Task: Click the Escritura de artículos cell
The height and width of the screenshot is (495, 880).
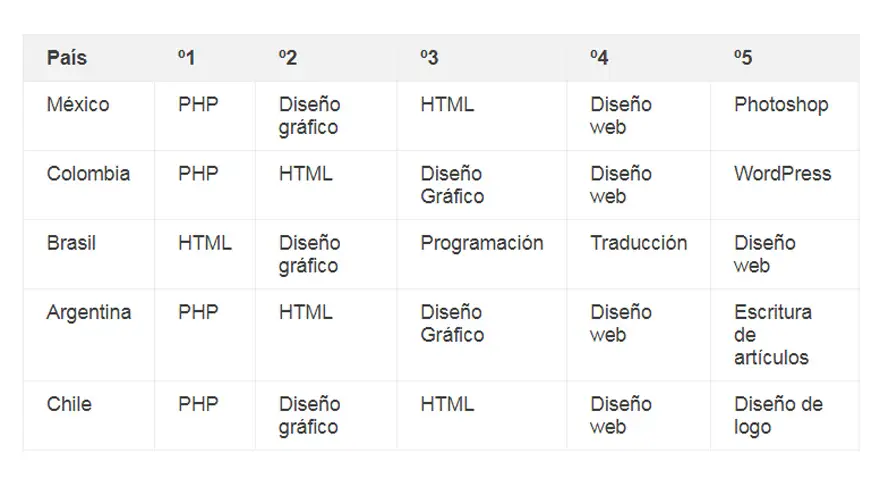Action: pos(773,334)
